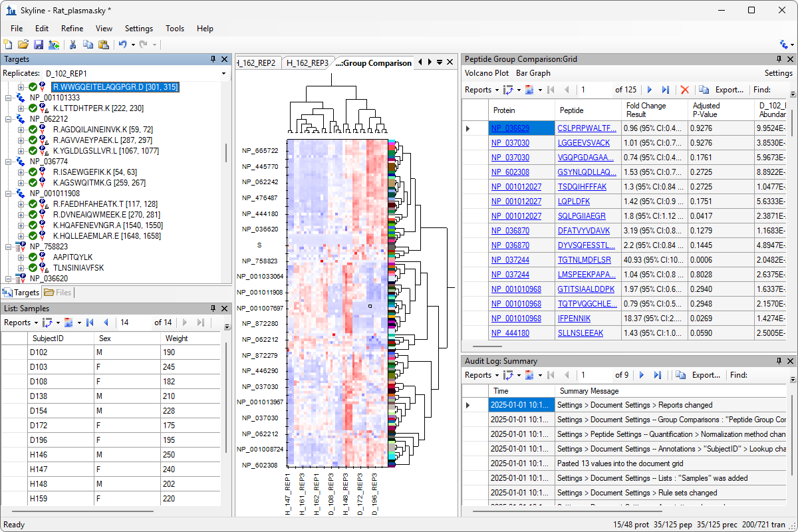Click the Open folder icon in main toolbar

click(x=23, y=45)
